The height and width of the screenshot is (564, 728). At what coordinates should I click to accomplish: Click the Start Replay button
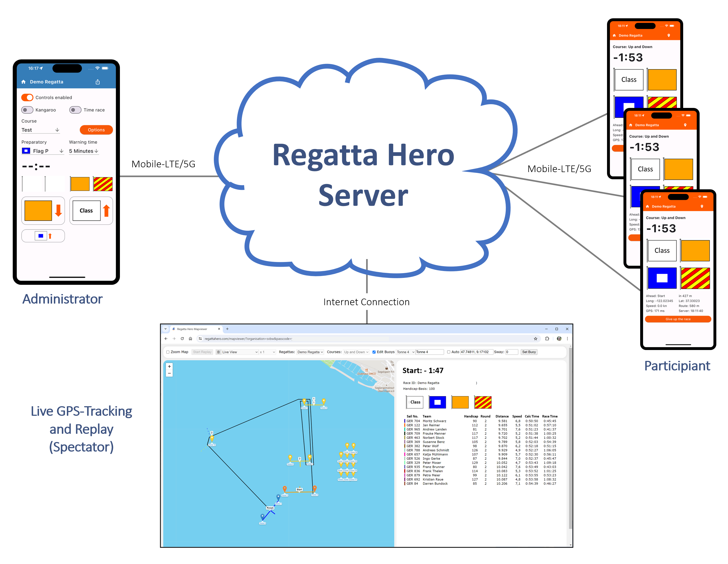202,352
